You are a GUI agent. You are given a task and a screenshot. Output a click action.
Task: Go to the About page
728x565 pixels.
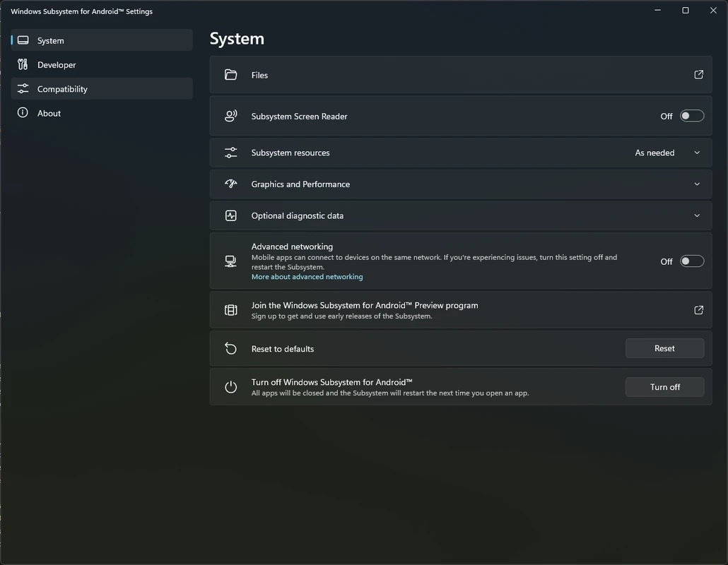click(49, 113)
